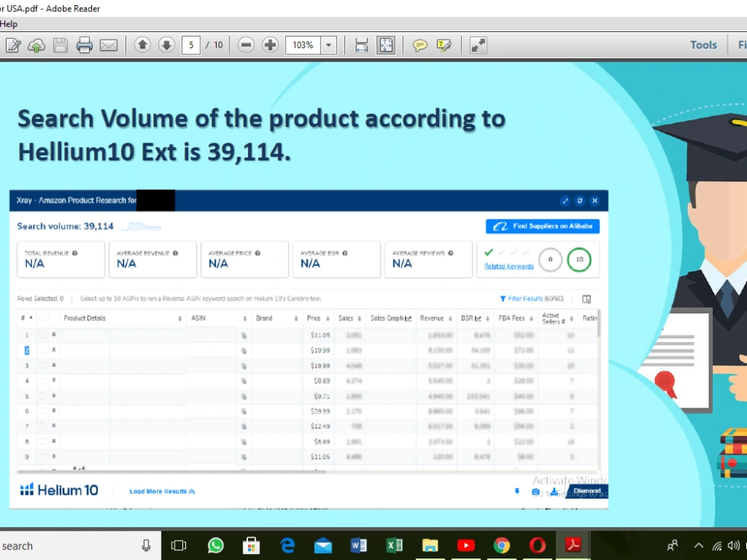The height and width of the screenshot is (560, 747).
Task: Open Microsoft Word from the taskbar
Action: 359,545
